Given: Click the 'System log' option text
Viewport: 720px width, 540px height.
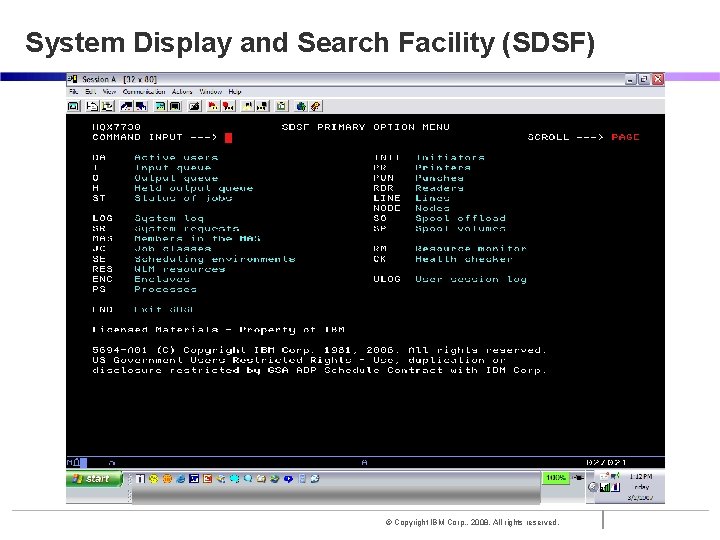Looking at the screenshot, I should click(169, 219).
